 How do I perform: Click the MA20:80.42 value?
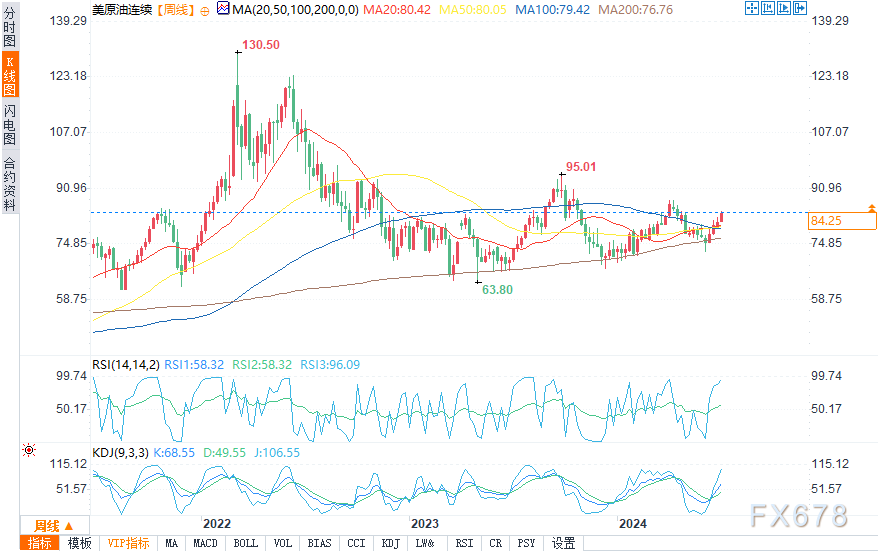click(x=397, y=10)
